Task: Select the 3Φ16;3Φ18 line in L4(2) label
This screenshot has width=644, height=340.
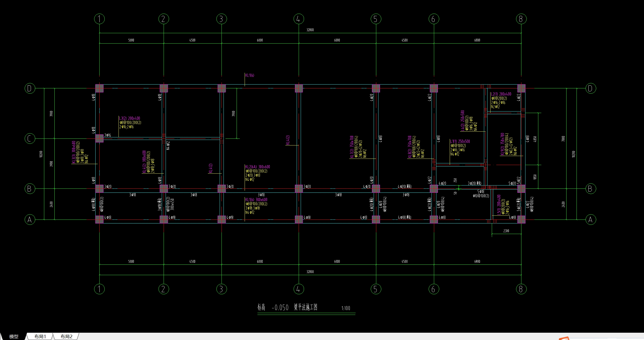Action: pyautogui.click(x=471, y=124)
